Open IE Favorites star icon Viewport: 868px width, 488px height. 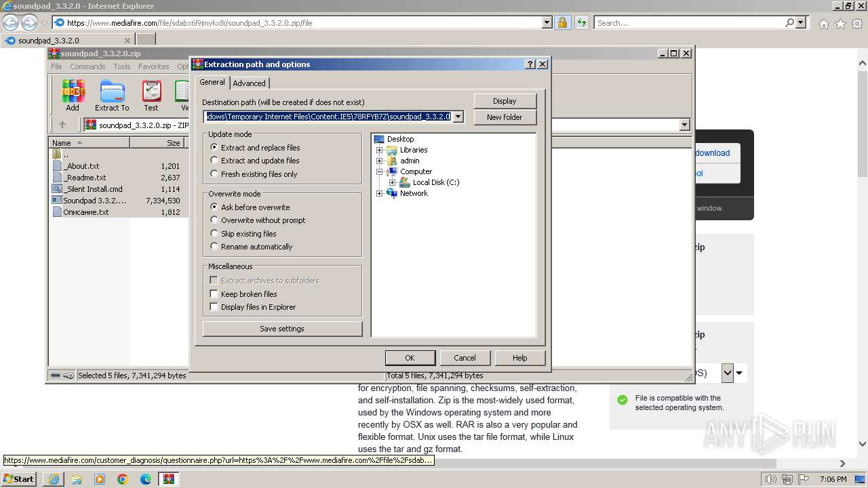point(841,24)
